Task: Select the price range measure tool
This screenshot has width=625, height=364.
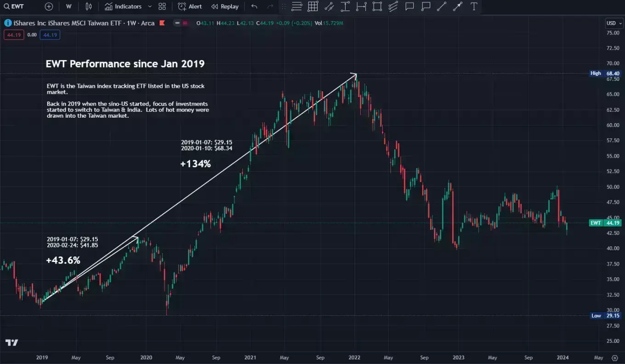Action: [x=345, y=6]
